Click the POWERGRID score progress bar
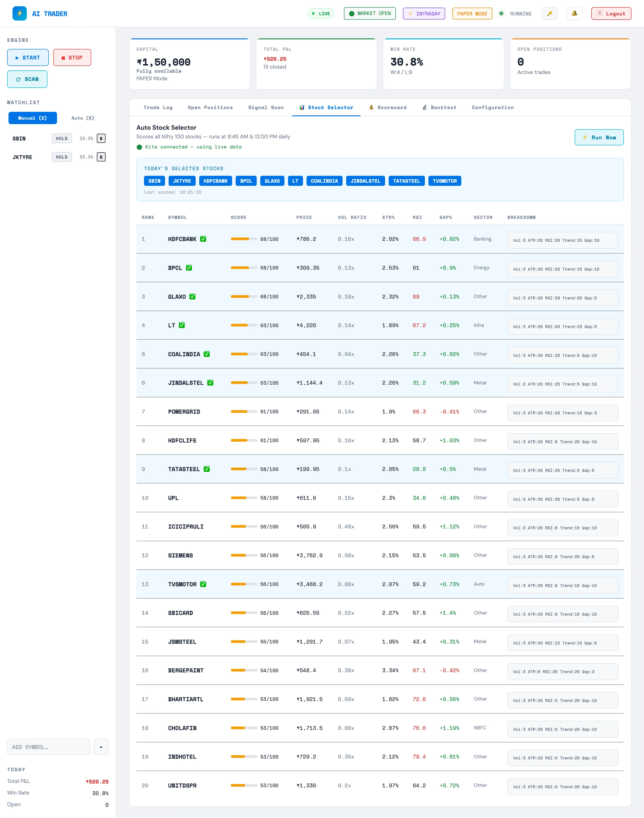644x818 pixels. 244,411
